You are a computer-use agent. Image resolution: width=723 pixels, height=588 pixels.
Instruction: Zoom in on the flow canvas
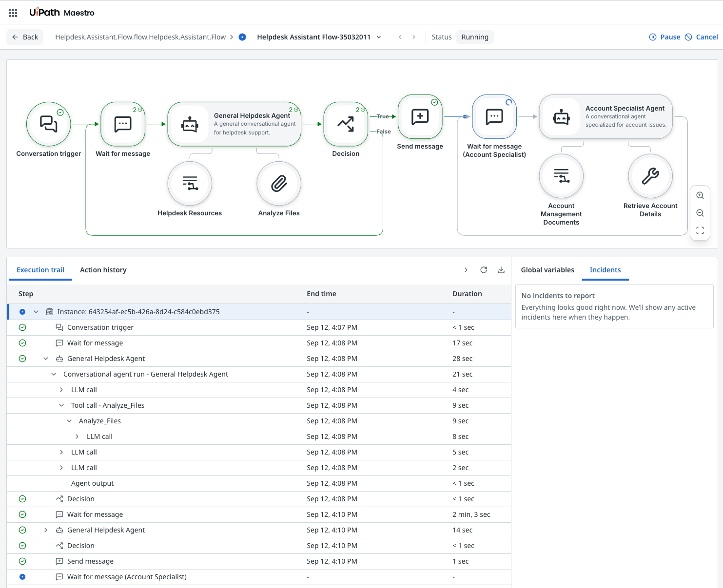700,195
